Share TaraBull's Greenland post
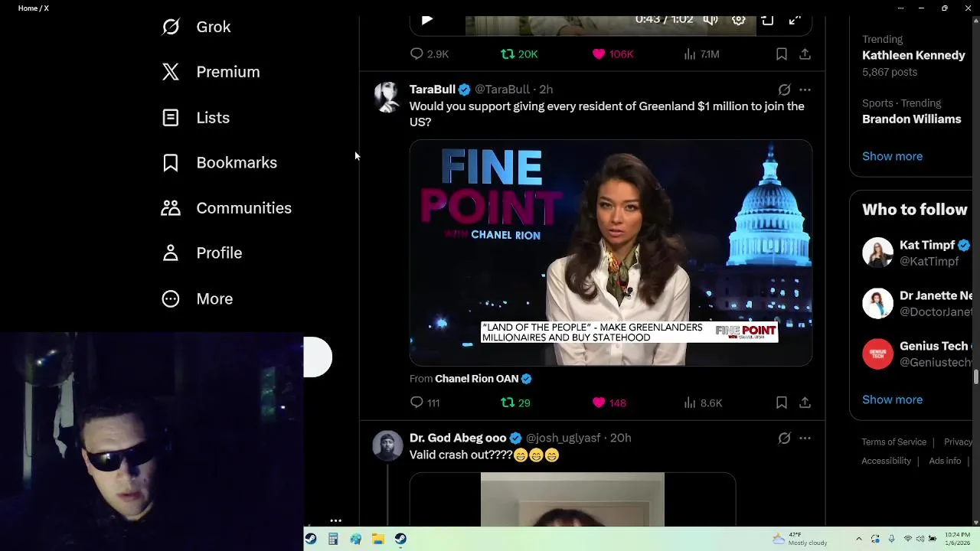This screenshot has height=551, width=980. (x=805, y=403)
